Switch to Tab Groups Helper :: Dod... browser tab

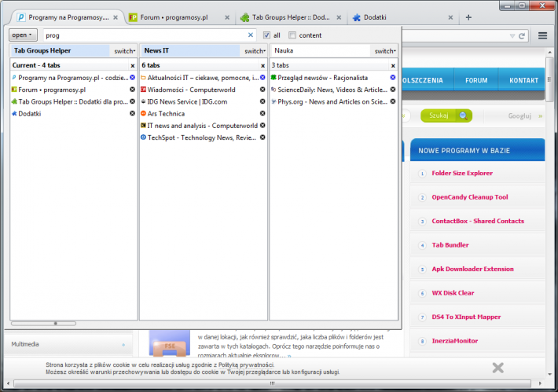291,17
